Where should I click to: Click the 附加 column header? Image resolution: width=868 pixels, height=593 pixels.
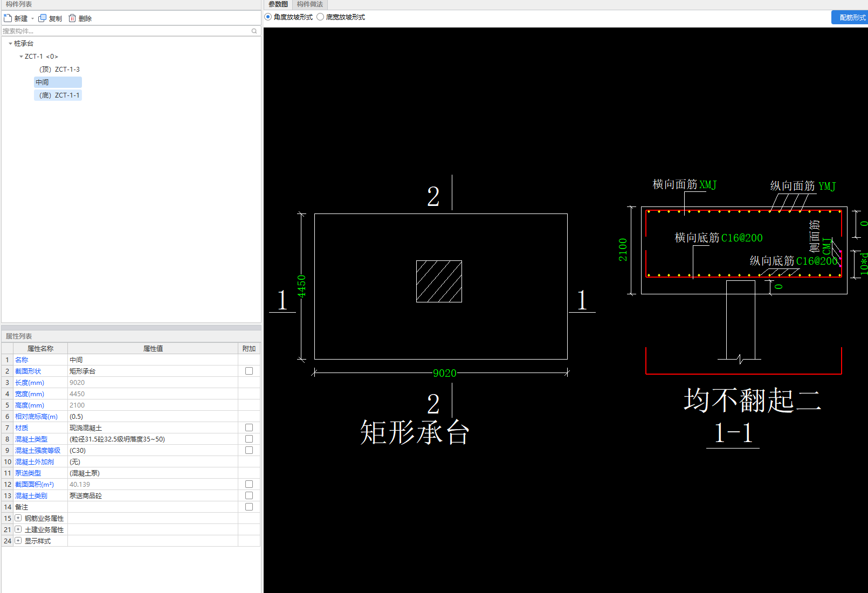point(249,348)
